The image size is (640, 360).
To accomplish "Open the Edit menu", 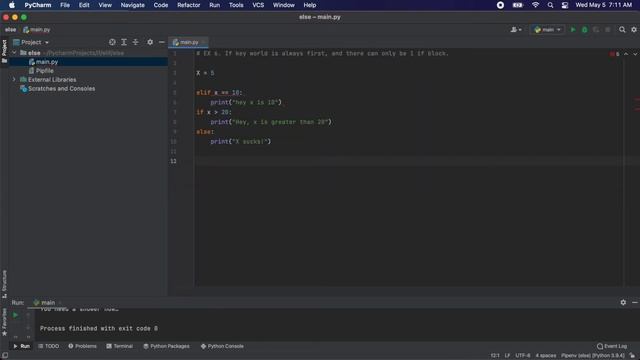I will [84, 5].
